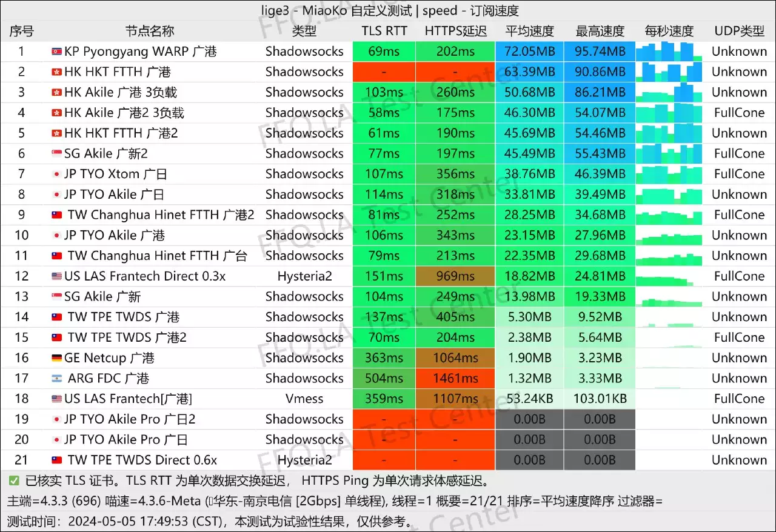Select the 节点名称 column header
Image resolution: width=776 pixels, height=532 pixels.
click(x=150, y=32)
